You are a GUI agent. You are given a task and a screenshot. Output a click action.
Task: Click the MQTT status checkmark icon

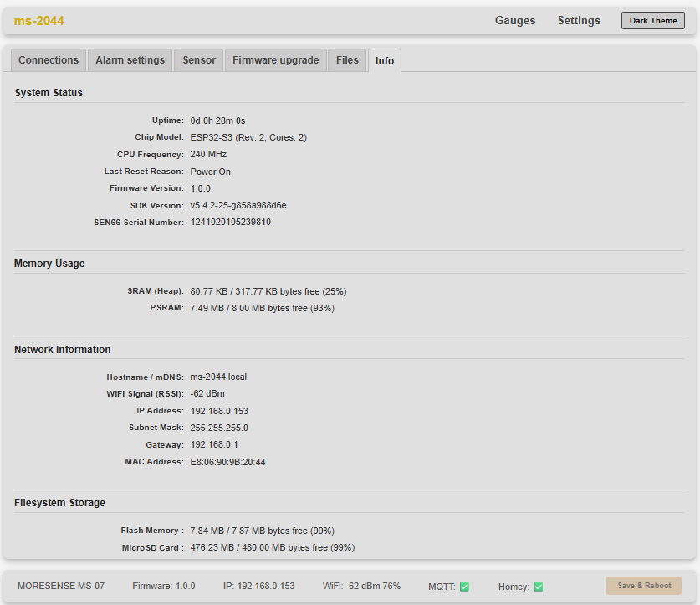(x=464, y=587)
